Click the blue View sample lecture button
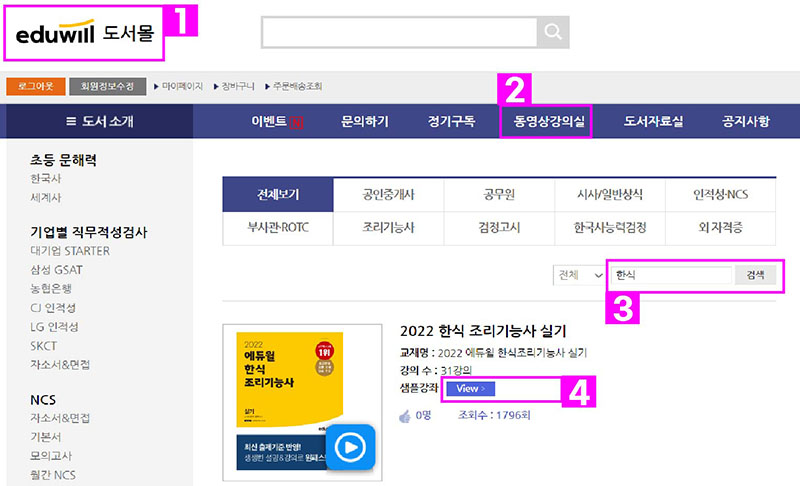The image size is (800, 486). click(x=470, y=389)
